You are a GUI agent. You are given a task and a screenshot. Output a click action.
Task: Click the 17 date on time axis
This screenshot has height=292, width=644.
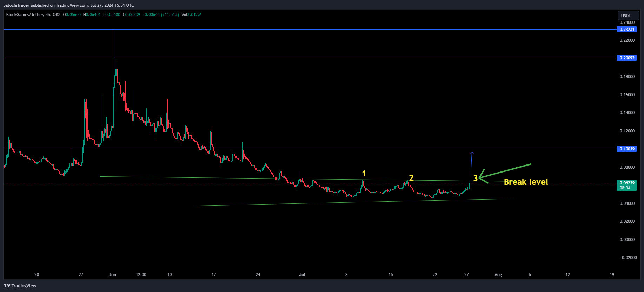pos(214,275)
